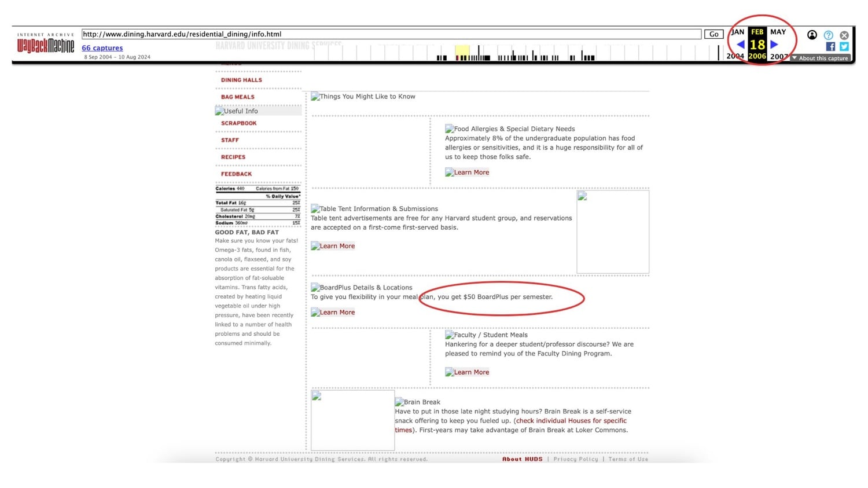Click the Brain Break heading

coord(417,402)
